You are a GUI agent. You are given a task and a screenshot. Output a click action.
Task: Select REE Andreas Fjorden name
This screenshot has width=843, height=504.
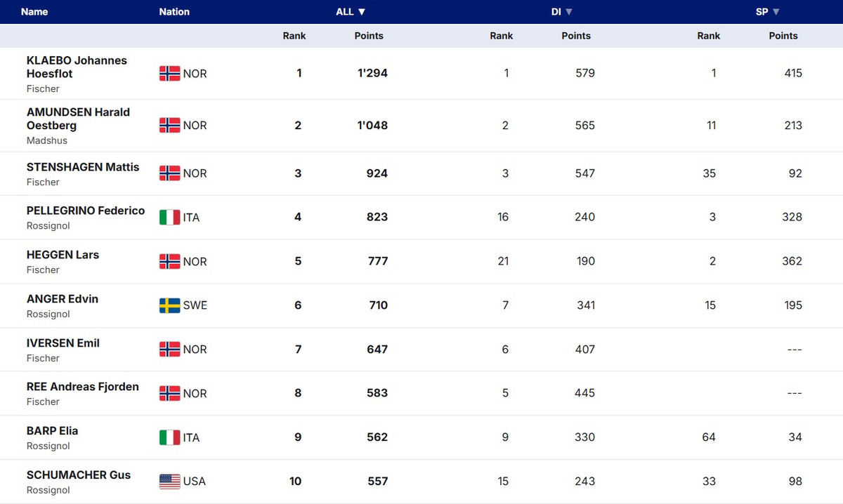(x=83, y=387)
